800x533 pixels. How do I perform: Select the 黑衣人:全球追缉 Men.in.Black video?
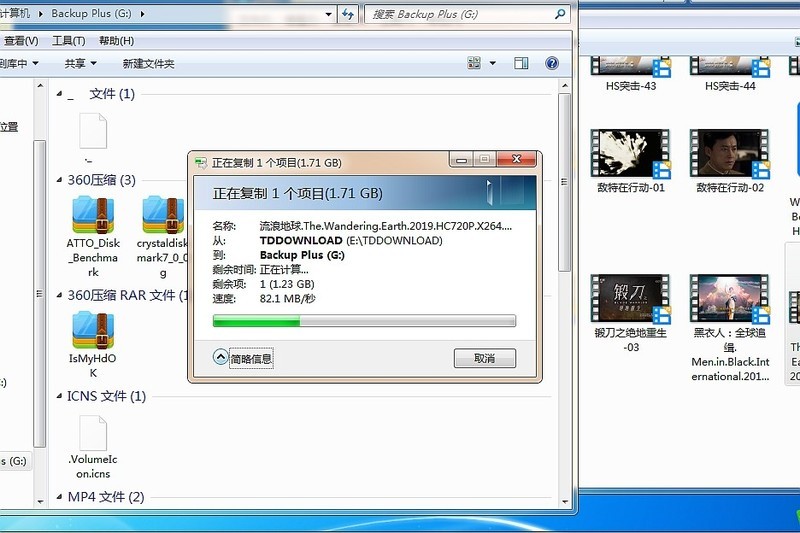730,299
